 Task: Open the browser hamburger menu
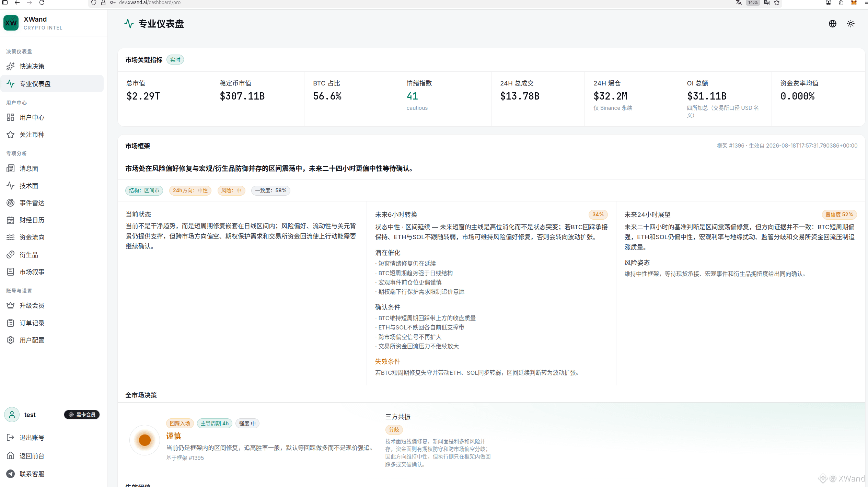[866, 3]
